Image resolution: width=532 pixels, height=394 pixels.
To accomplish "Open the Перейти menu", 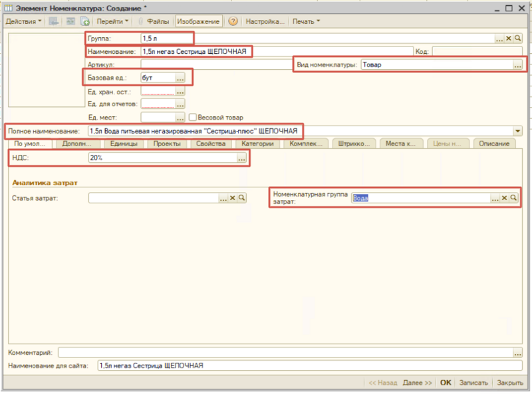I will [x=112, y=21].
